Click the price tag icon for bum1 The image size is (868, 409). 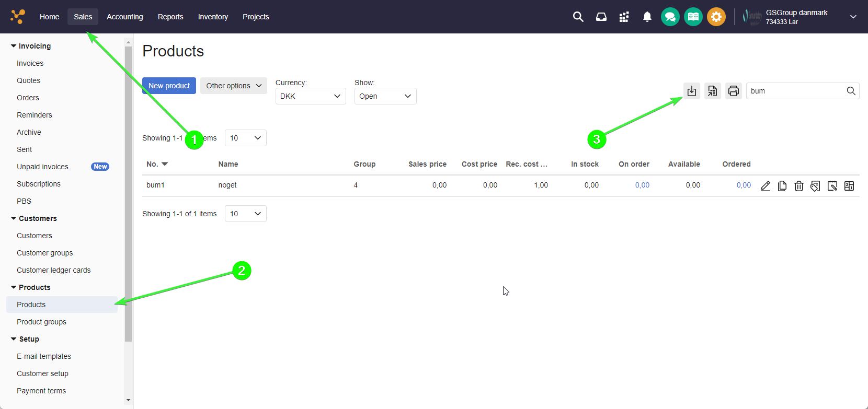click(x=816, y=186)
